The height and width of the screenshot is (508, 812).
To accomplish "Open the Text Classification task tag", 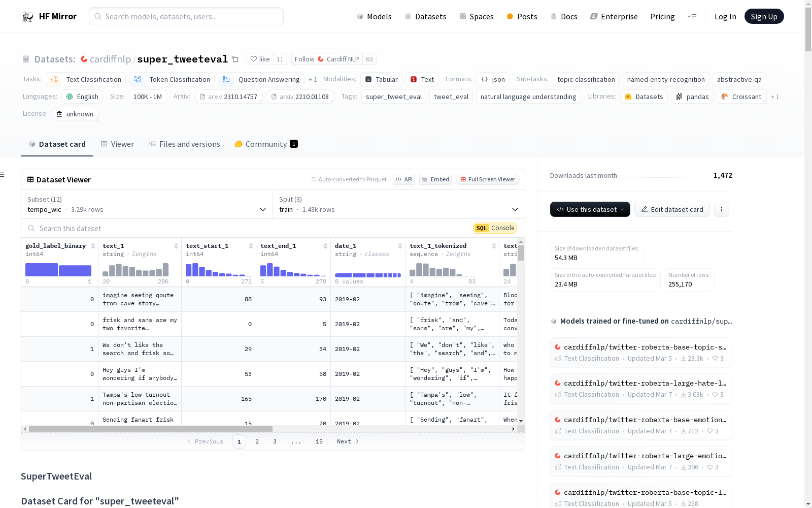I will [x=86, y=79].
